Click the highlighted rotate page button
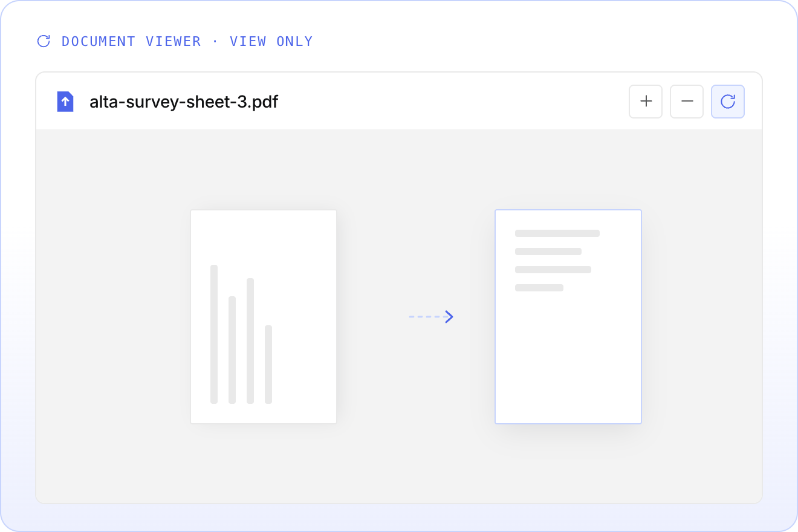 (728, 102)
